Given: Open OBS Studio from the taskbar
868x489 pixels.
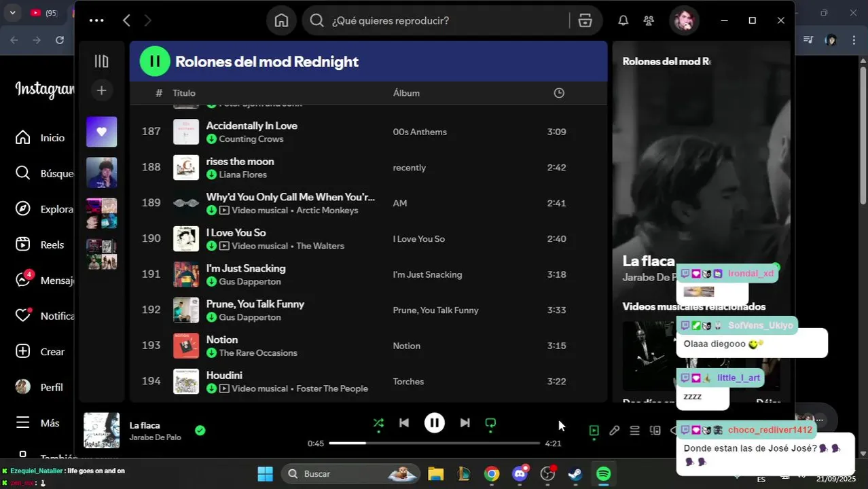Looking at the screenshot, I should tap(547, 473).
